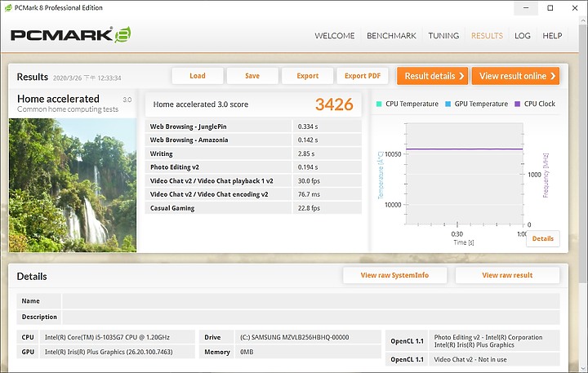Select the Casual Gaming row
588x373 pixels.
pos(253,208)
